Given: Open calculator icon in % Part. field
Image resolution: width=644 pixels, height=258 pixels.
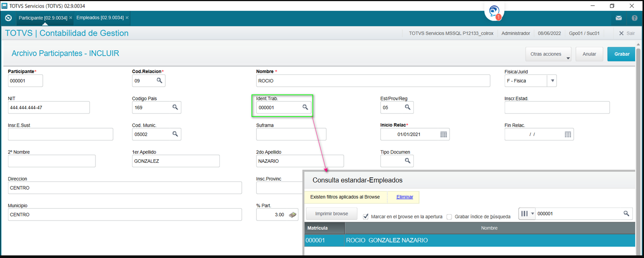Looking at the screenshot, I should (293, 215).
